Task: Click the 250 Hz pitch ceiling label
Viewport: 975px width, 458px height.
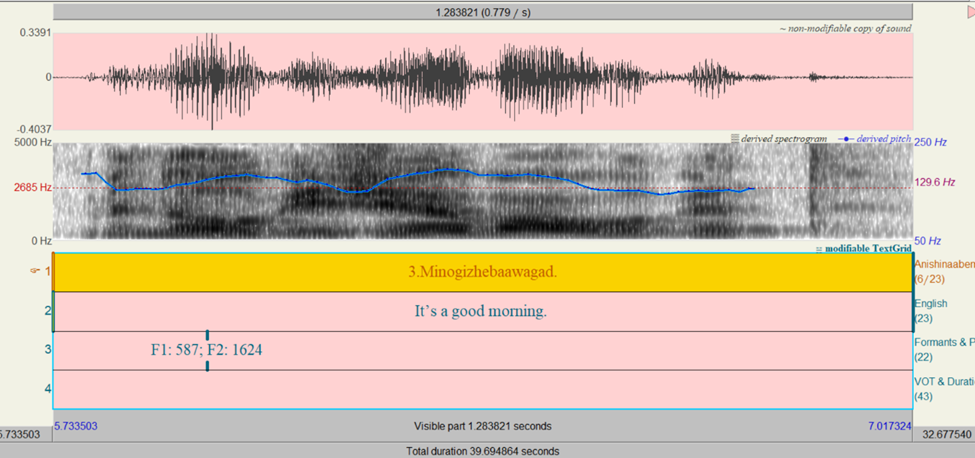Action: click(930, 142)
